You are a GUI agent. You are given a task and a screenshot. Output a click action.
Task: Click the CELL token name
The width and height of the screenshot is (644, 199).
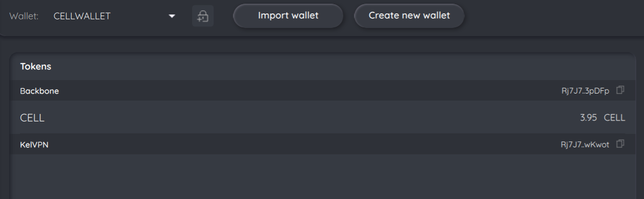click(32, 118)
